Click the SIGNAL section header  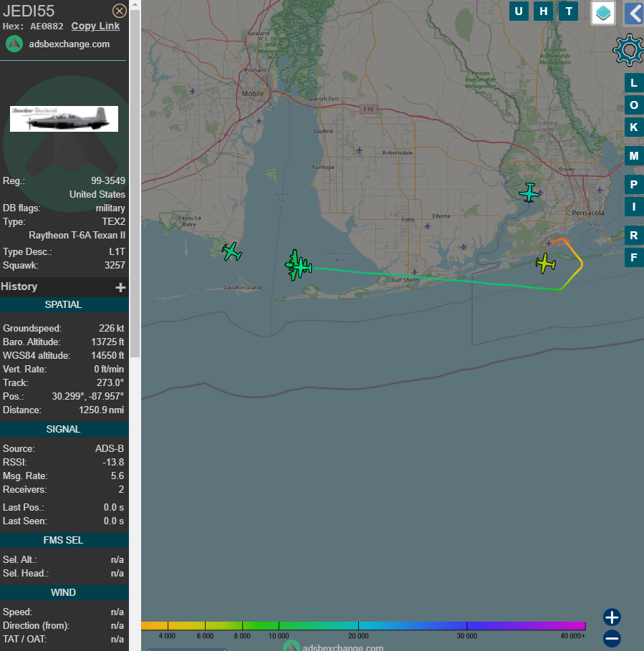[64, 429]
